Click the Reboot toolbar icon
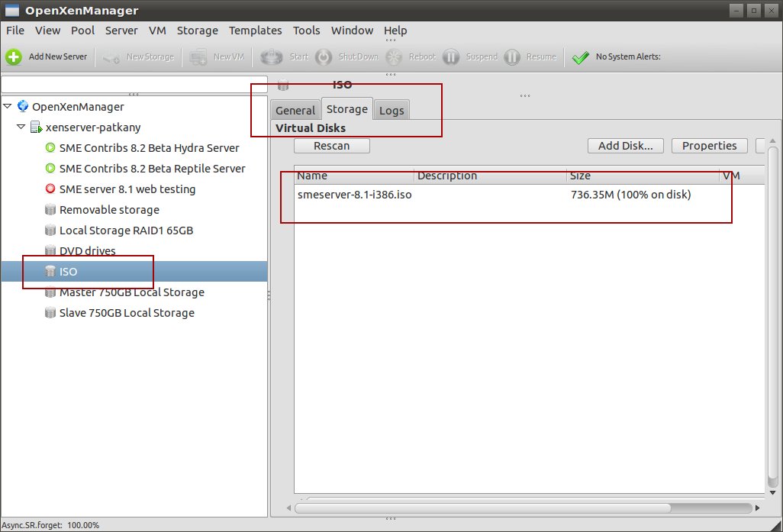The image size is (783, 532). (x=394, y=57)
